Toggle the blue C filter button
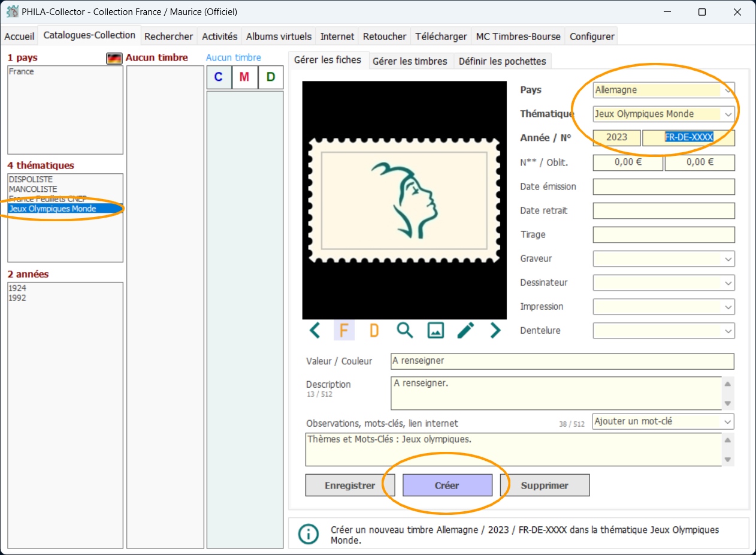The image size is (756, 555). point(219,77)
